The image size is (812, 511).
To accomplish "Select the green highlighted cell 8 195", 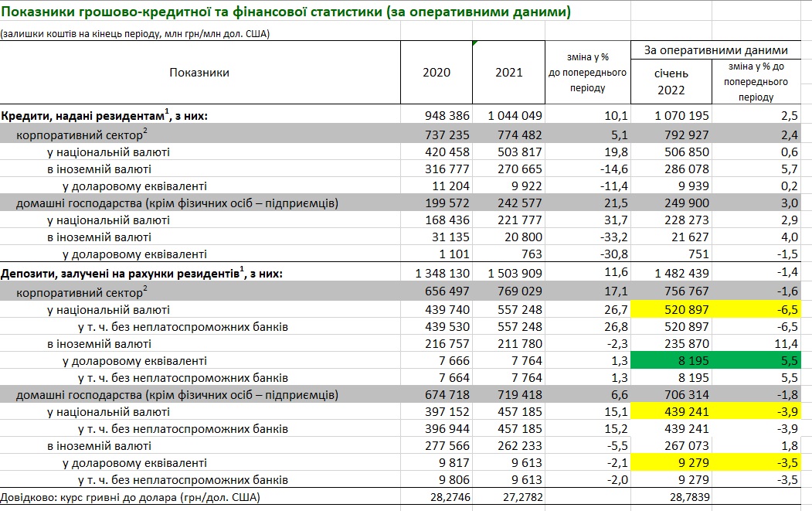I will point(671,361).
